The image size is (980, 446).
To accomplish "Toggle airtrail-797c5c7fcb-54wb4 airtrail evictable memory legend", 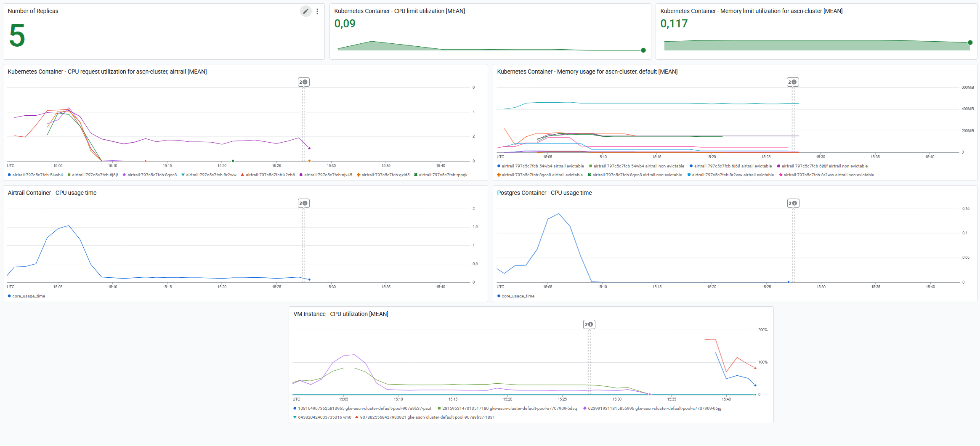I will [542, 166].
